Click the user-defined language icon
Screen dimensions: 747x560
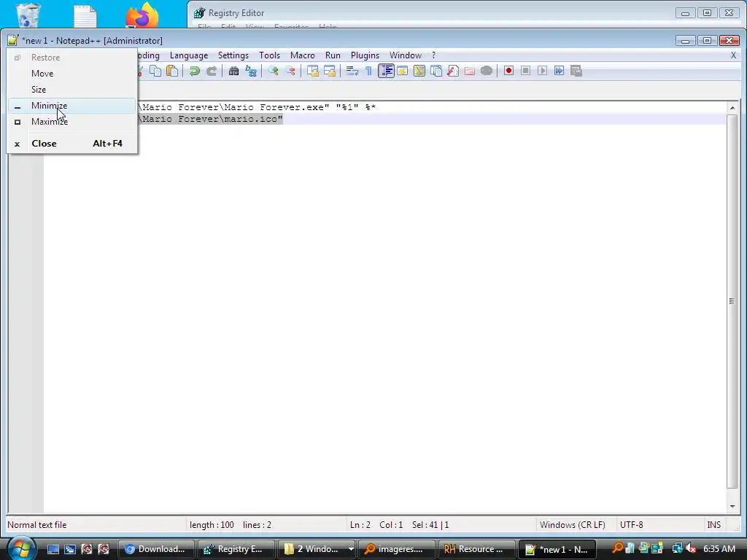pyautogui.click(x=403, y=71)
